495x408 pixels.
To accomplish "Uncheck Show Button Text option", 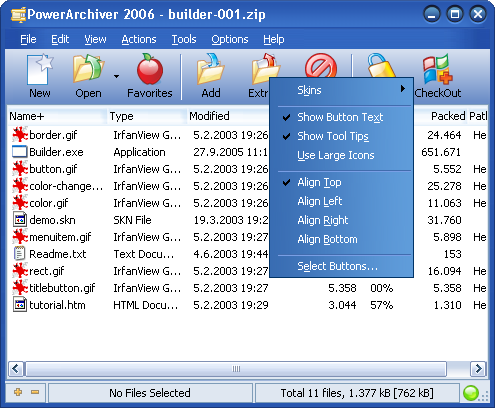I will [x=341, y=117].
